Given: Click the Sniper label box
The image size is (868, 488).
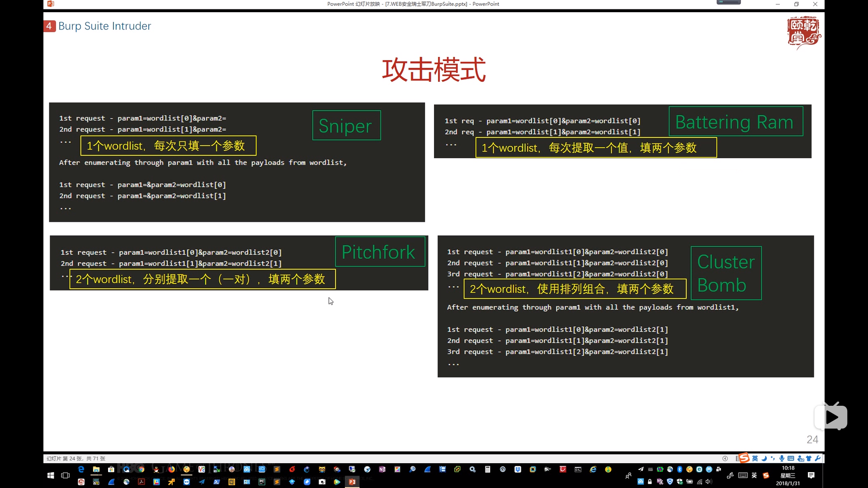Looking at the screenshot, I should [x=346, y=126].
